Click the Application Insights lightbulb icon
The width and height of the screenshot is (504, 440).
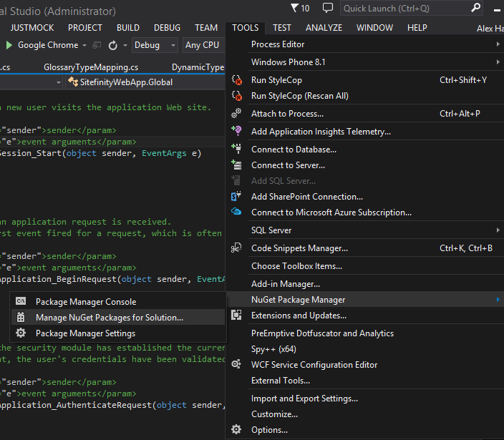click(x=236, y=131)
